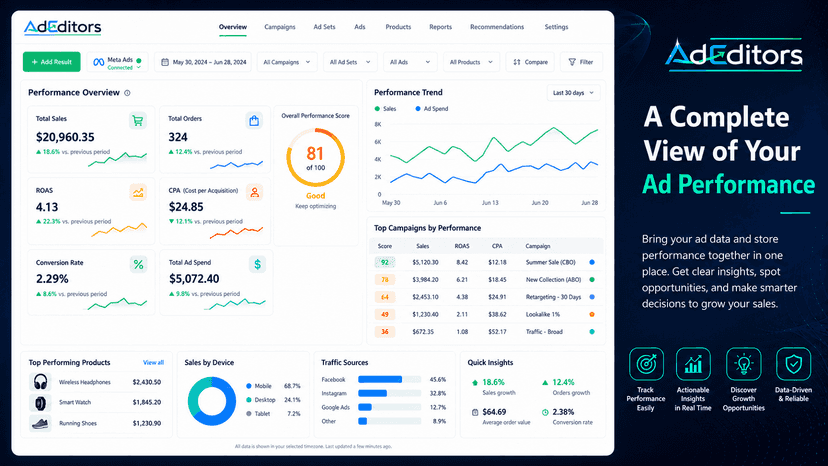Image resolution: width=828 pixels, height=466 pixels.
Task: Toggle the Sales legend in Performance Trend
Action: [385, 109]
